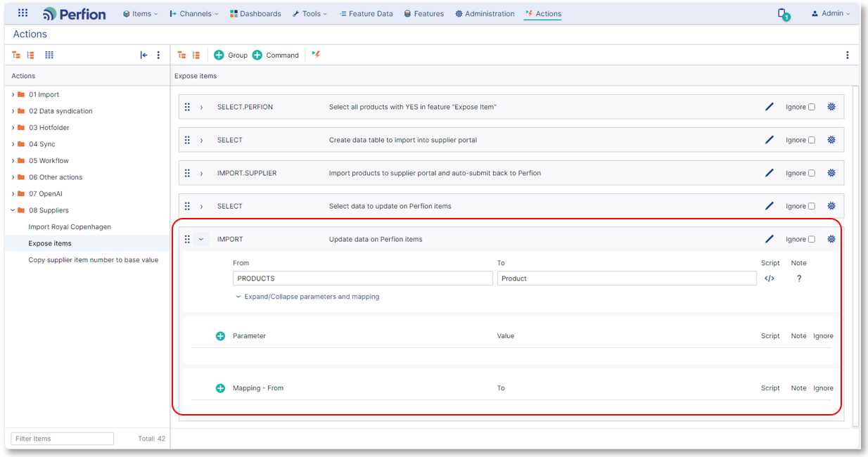Open the Features page
Screen dimensions: 868x457
tap(423, 13)
